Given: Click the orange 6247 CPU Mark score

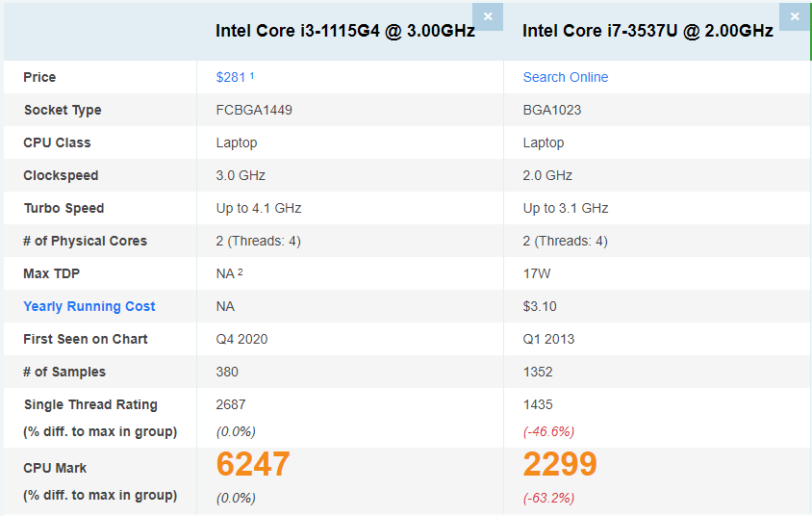Looking at the screenshot, I should [x=253, y=464].
